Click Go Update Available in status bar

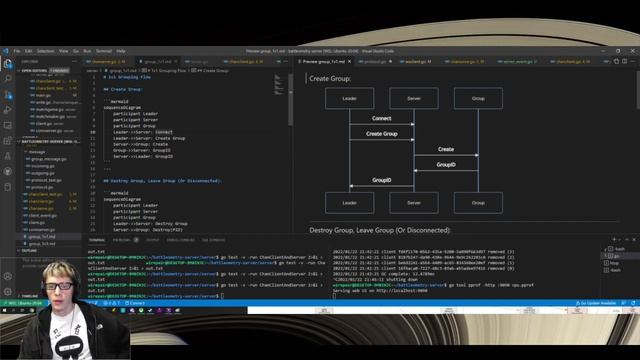(596, 303)
